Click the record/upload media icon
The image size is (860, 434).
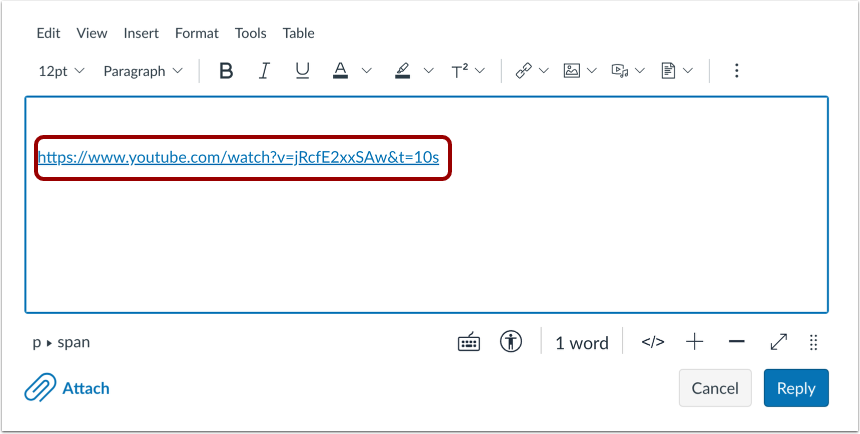point(620,71)
